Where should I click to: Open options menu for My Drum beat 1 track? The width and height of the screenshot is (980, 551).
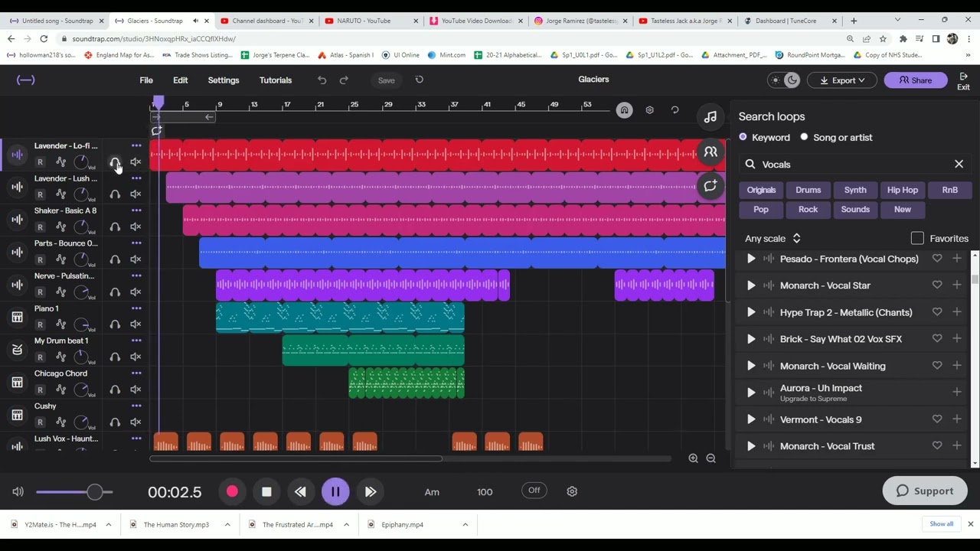pyautogui.click(x=136, y=341)
